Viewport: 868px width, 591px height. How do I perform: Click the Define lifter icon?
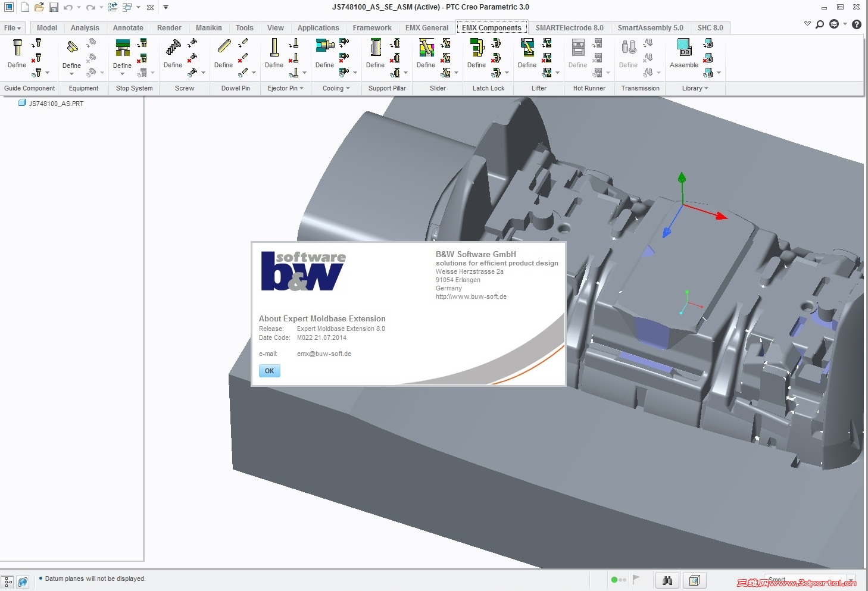tap(527, 48)
